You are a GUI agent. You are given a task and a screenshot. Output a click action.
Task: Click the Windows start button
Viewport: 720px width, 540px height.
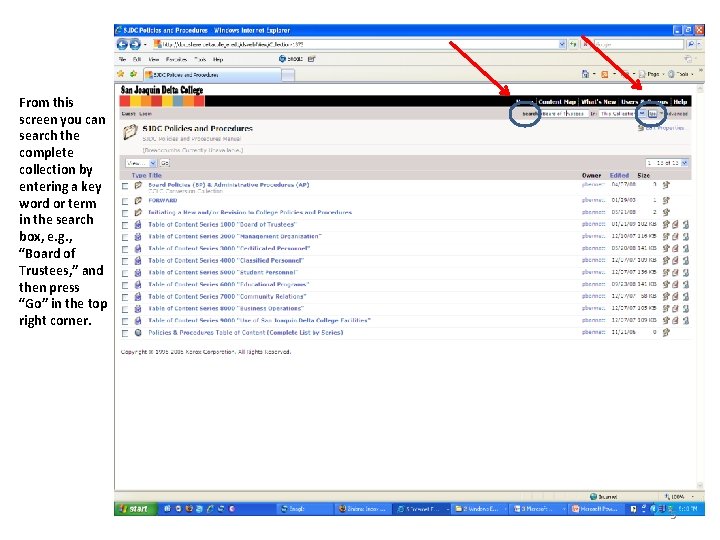click(135, 509)
